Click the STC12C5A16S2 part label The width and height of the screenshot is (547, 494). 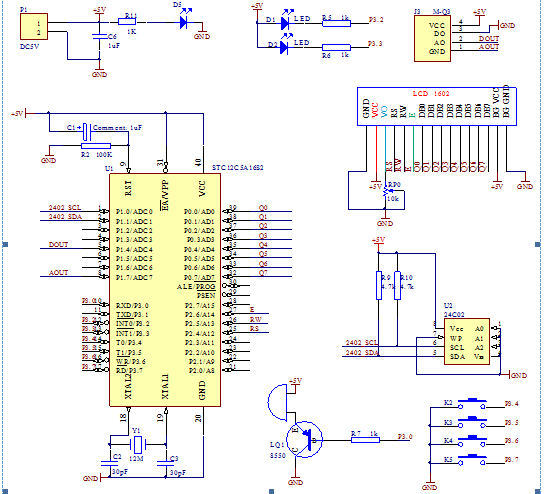[x=238, y=167]
